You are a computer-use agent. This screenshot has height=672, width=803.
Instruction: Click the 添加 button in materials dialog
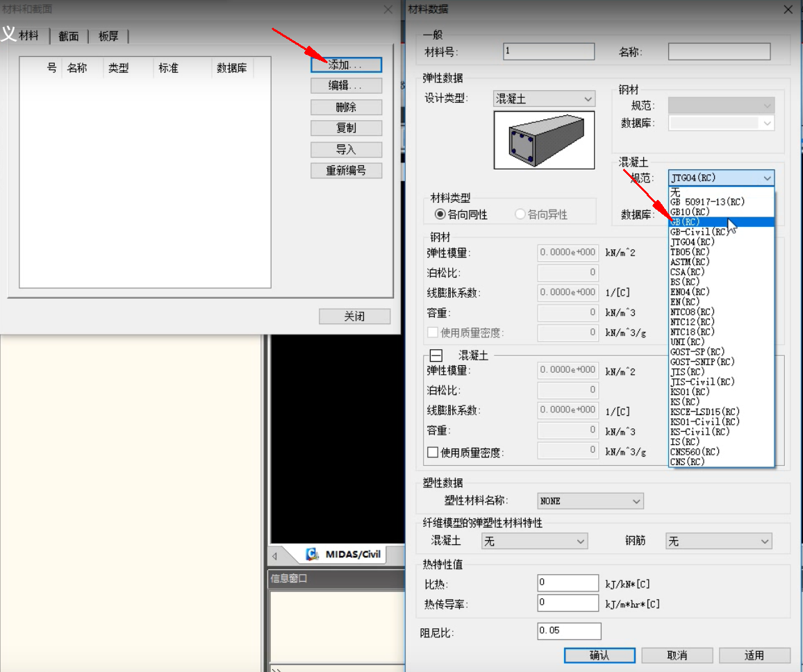(x=346, y=65)
